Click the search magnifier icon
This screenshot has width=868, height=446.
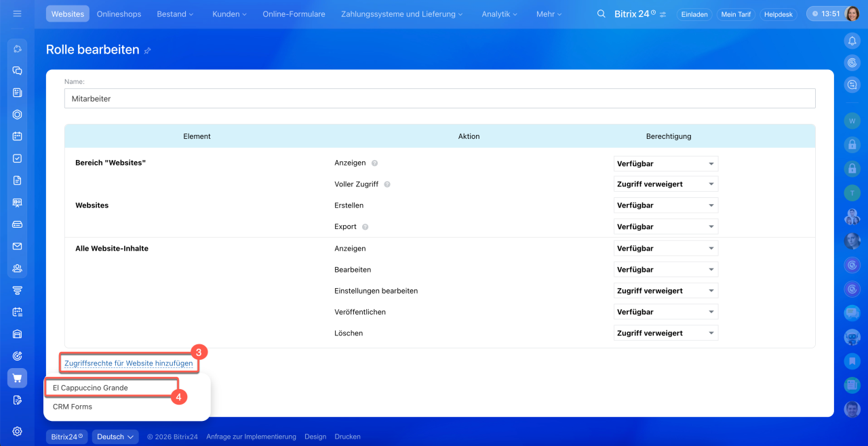[x=601, y=14]
